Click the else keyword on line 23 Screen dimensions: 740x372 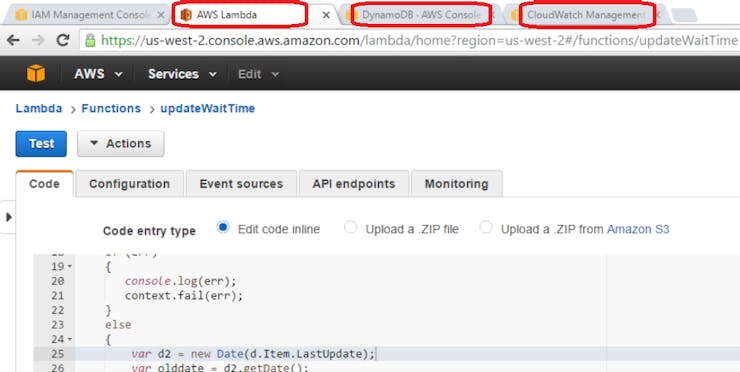pos(118,325)
